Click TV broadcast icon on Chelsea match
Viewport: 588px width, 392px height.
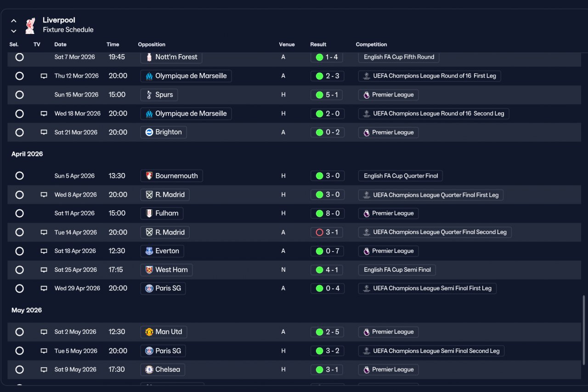pyautogui.click(x=44, y=370)
